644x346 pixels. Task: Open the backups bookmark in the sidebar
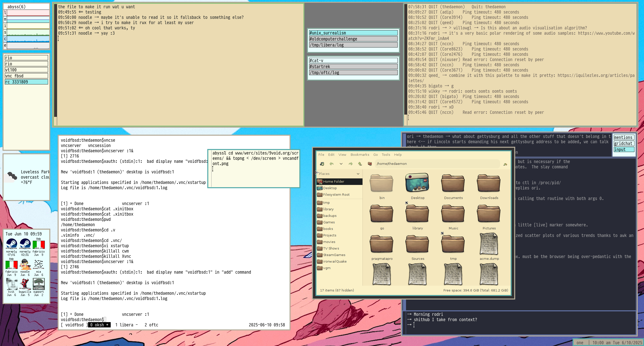coord(339,216)
